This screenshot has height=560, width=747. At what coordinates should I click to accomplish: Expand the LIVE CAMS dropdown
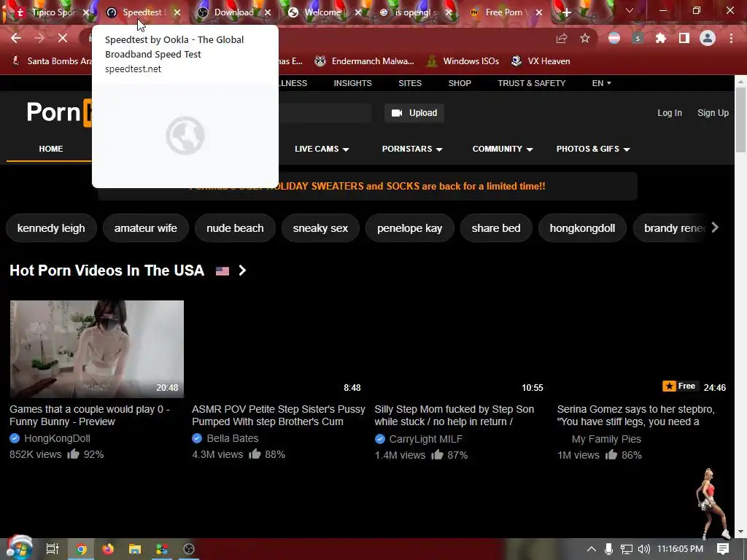[322, 149]
